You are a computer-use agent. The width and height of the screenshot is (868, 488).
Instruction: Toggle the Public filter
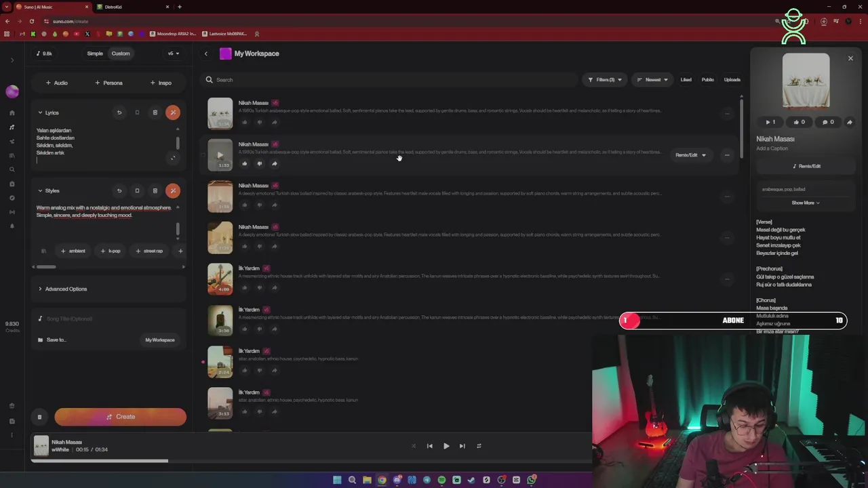pos(707,80)
